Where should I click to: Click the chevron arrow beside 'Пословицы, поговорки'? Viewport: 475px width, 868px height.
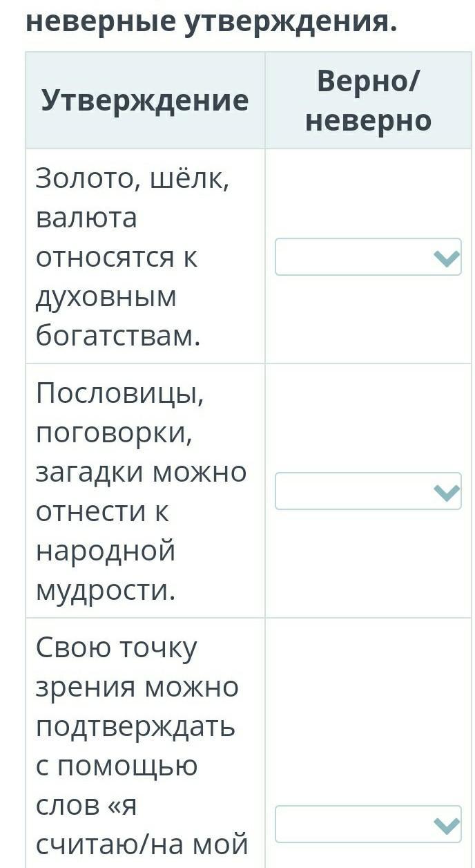pos(446,493)
